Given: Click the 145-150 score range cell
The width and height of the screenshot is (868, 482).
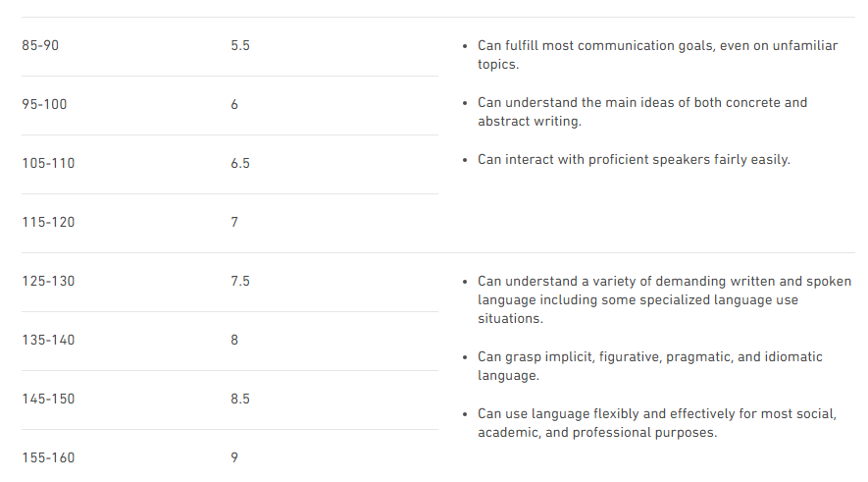Looking at the screenshot, I should (x=49, y=400).
